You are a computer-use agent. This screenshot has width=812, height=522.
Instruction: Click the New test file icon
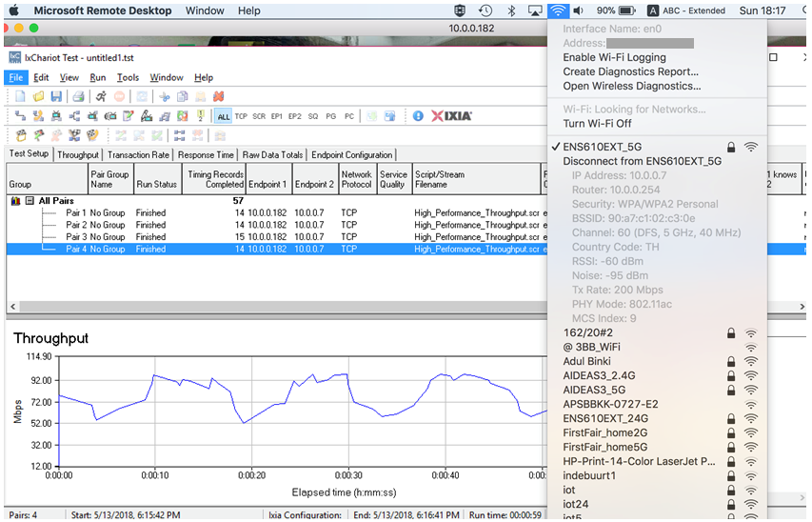(x=20, y=96)
